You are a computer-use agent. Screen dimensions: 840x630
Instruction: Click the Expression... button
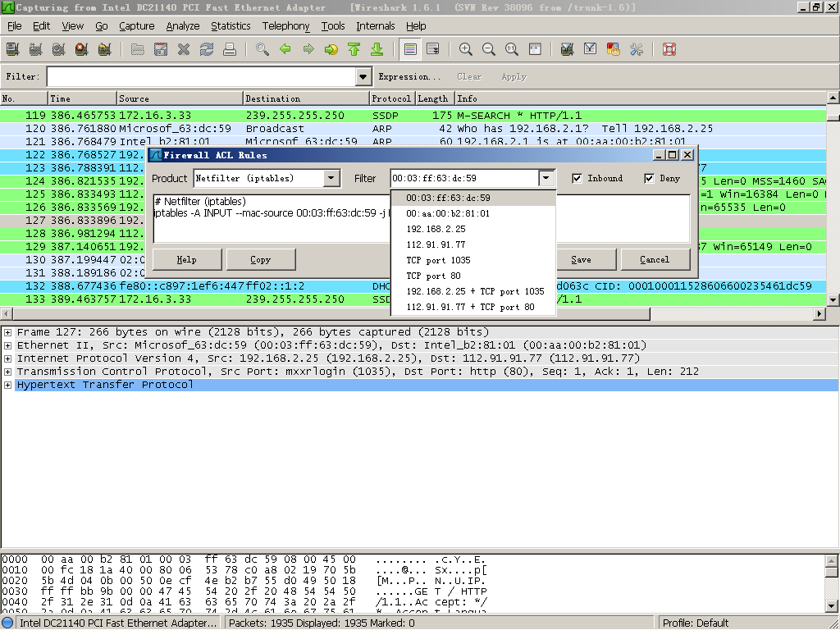[x=410, y=76]
